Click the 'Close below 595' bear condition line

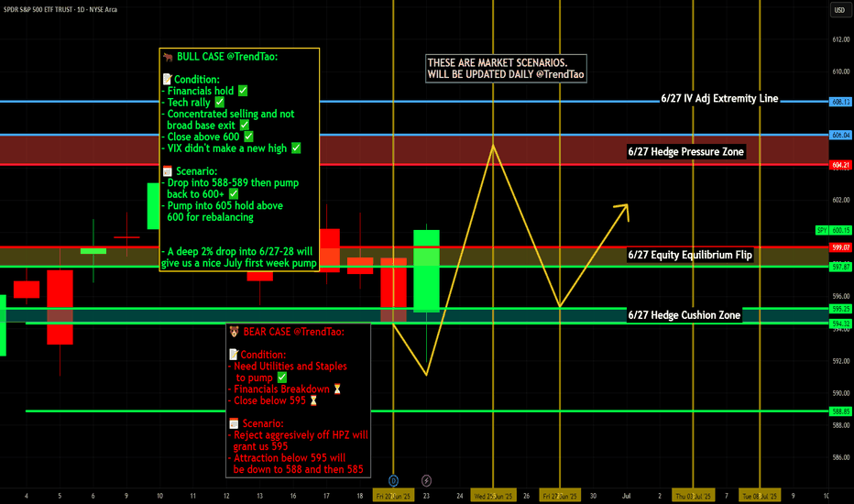(273, 400)
